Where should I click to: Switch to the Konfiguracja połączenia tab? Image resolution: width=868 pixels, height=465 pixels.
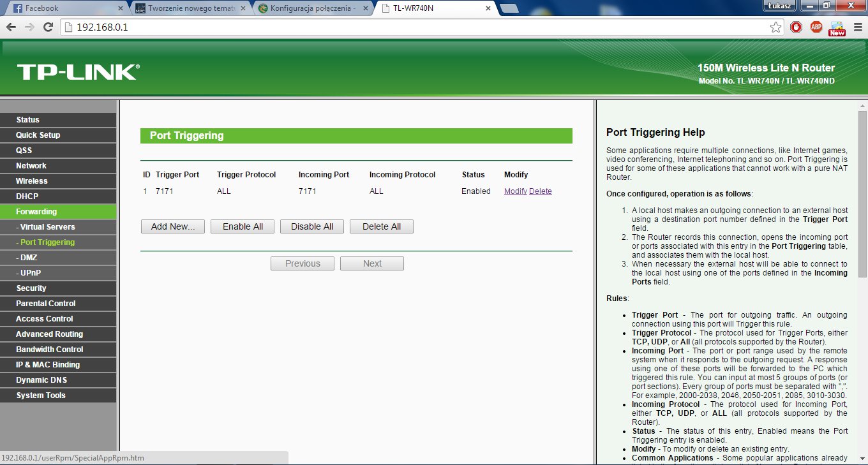click(x=313, y=8)
